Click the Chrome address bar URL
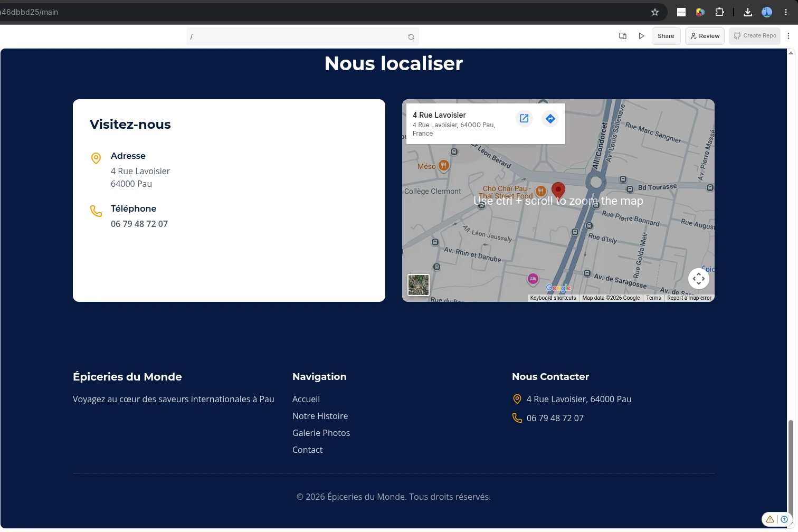Image resolution: width=798 pixels, height=532 pixels. pyautogui.click(x=30, y=12)
